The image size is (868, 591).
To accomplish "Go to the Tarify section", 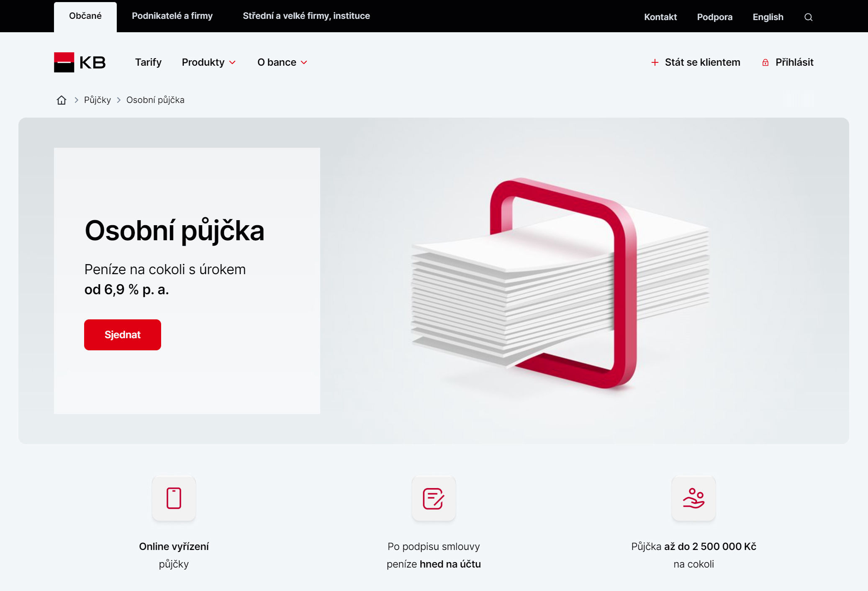I will point(148,62).
